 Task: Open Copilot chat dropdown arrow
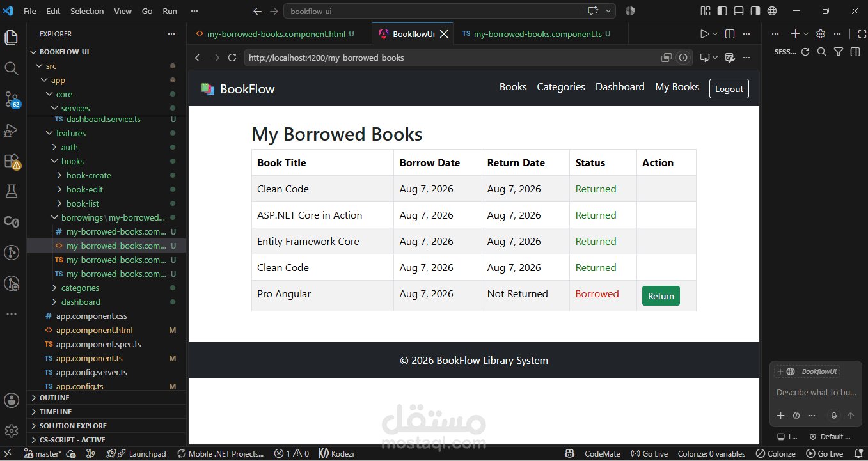click(x=609, y=11)
